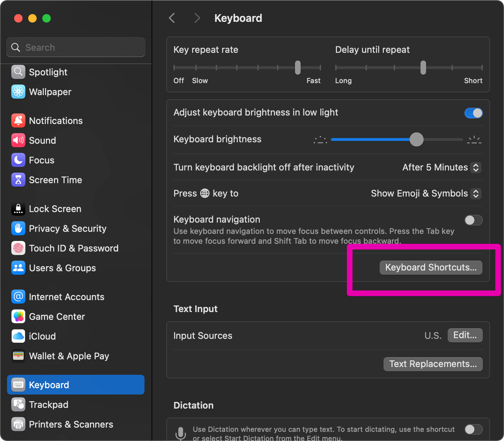Click the dim keyboard brightness icon
Screen dimensions: 504x441
(x=320, y=140)
